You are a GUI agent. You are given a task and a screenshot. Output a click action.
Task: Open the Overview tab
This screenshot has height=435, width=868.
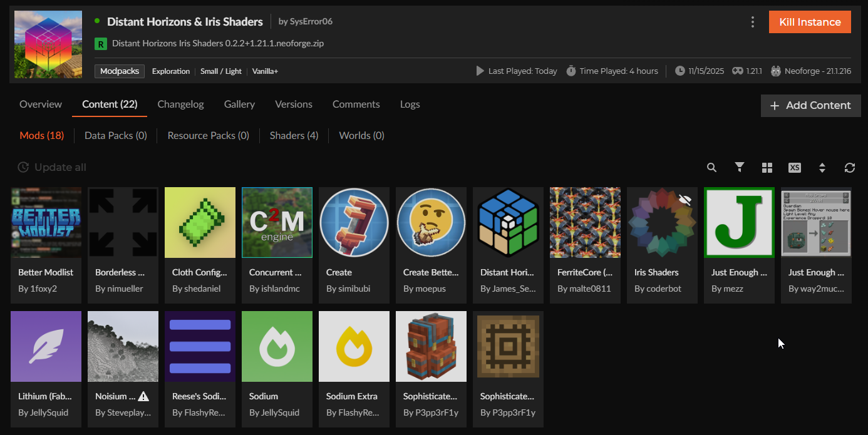[41, 105]
